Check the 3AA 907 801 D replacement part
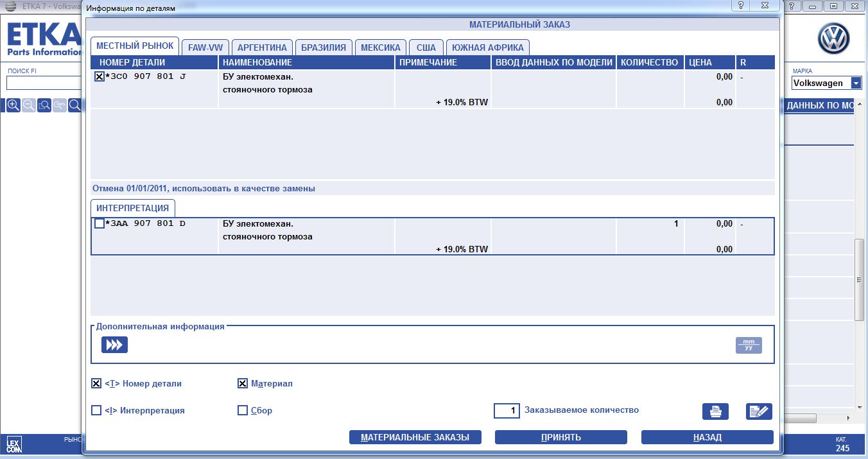This screenshot has width=868, height=459. point(100,224)
